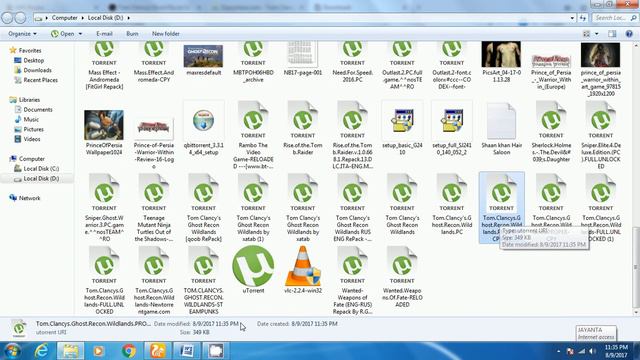Open the Organize menu

[22, 33]
